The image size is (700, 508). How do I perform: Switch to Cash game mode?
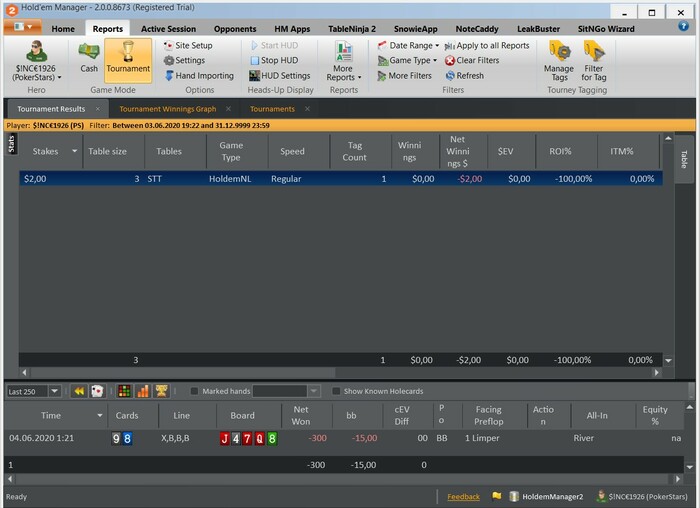click(x=89, y=58)
